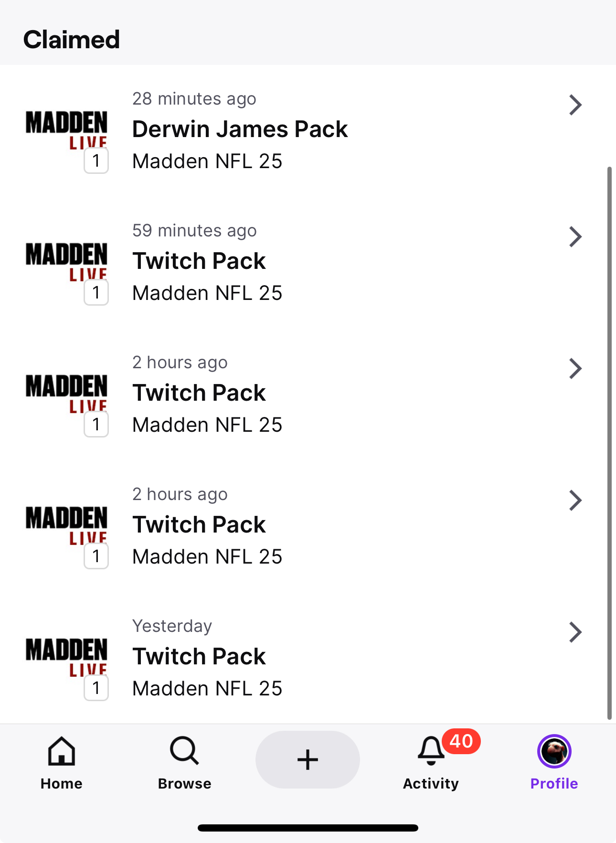Open Browse search icon
This screenshot has height=843, width=616.
coord(184,751)
